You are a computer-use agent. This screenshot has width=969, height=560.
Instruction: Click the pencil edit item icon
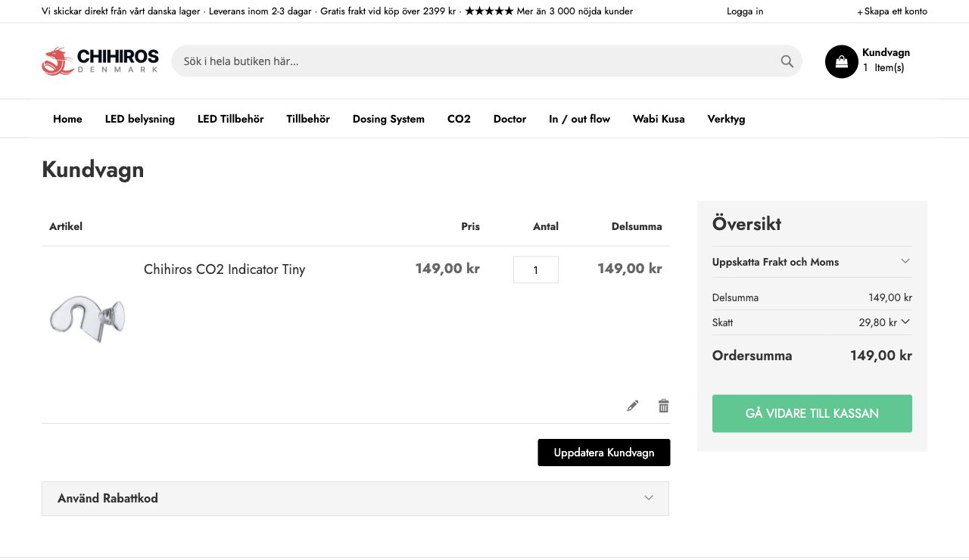click(633, 406)
